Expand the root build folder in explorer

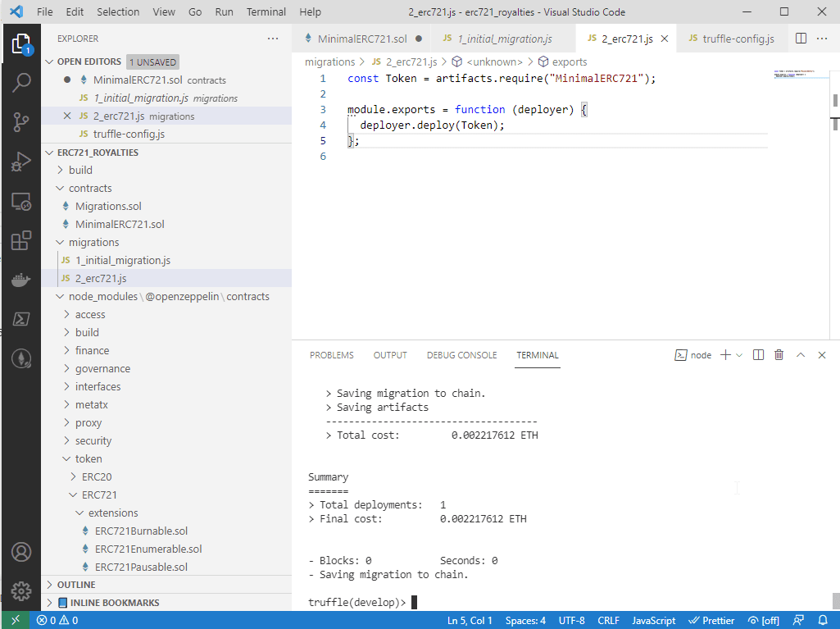point(60,170)
